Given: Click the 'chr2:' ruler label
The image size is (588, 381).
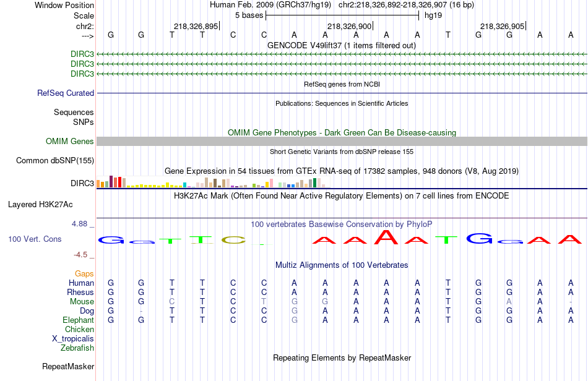Looking at the screenshot, I should [x=85, y=26].
